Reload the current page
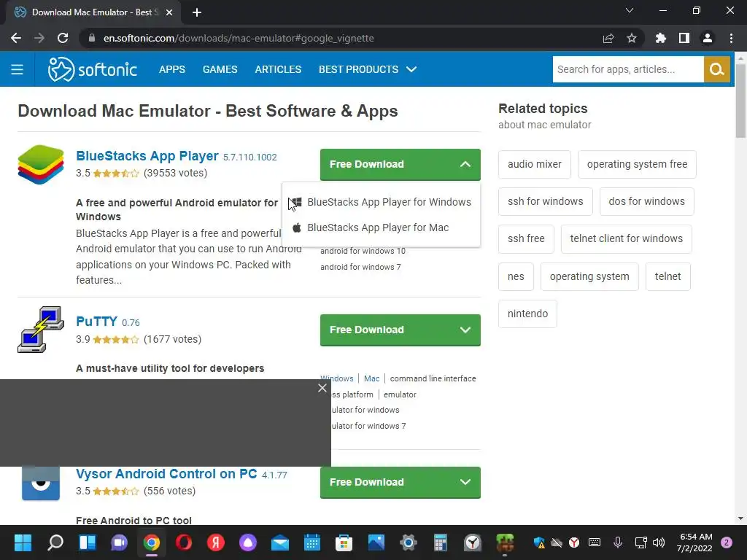This screenshot has height=560, width=747. point(63,38)
